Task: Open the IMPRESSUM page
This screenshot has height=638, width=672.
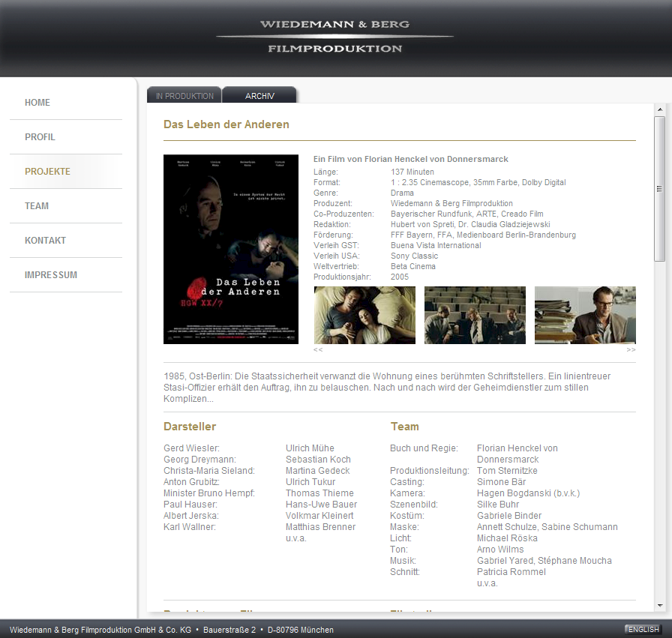Action: tap(51, 275)
